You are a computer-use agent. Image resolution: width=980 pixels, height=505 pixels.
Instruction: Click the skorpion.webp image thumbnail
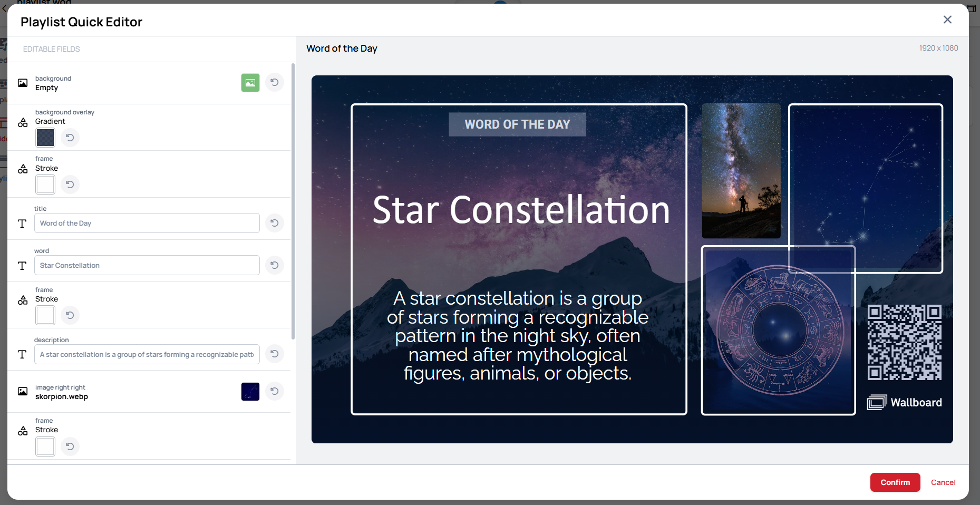250,392
